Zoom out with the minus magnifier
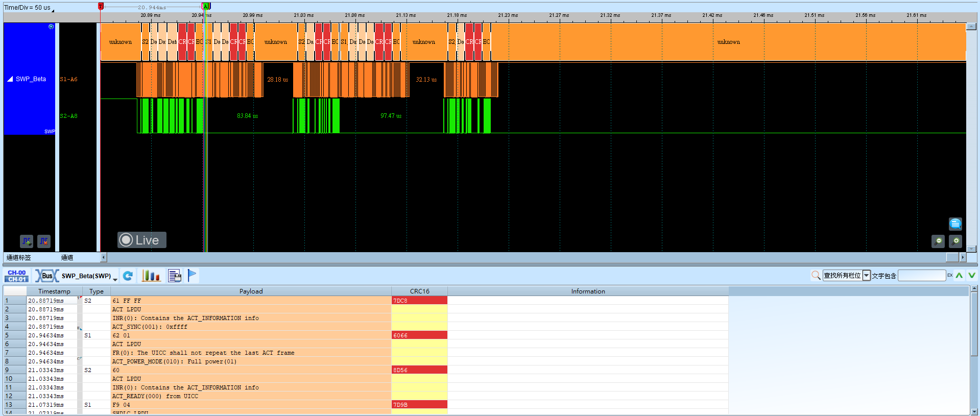This screenshot has height=416, width=980. (938, 241)
